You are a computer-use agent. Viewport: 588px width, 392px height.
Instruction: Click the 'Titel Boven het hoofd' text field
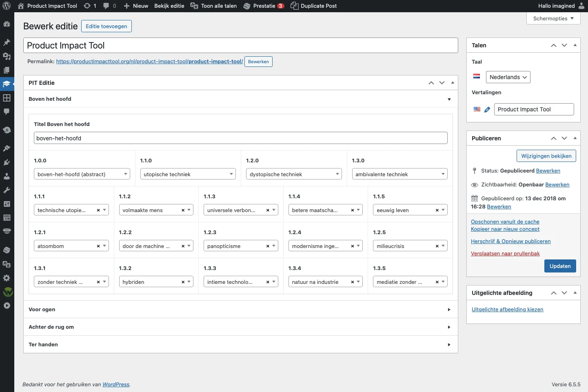[x=241, y=138]
